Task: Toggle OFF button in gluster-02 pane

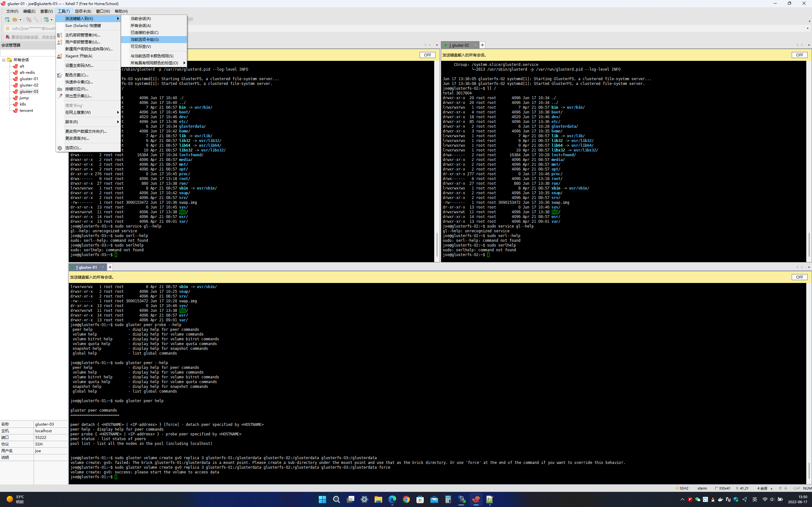Action: 799,55
